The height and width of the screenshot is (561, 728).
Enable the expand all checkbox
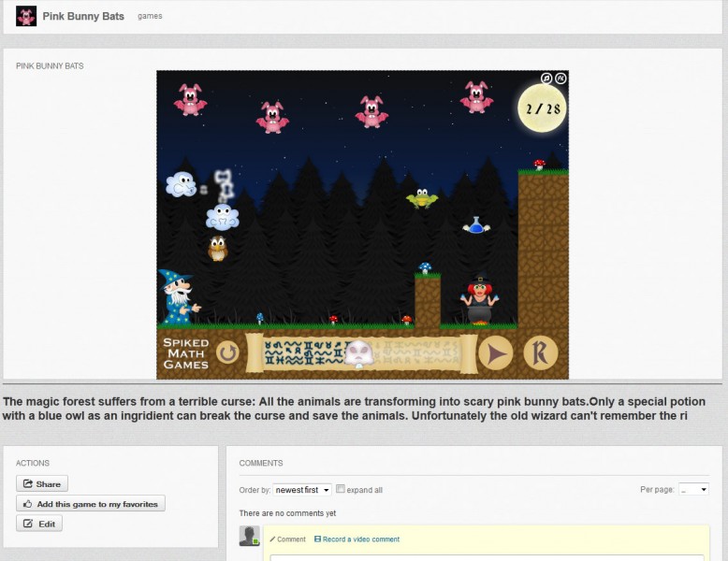341,489
